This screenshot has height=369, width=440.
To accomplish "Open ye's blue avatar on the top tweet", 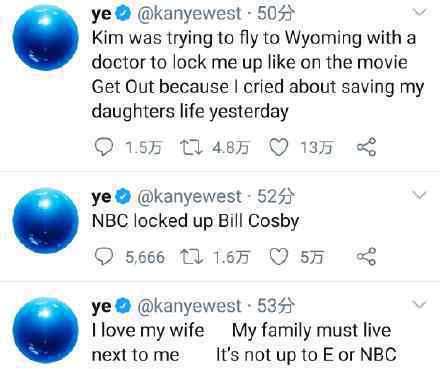I will [x=45, y=38].
